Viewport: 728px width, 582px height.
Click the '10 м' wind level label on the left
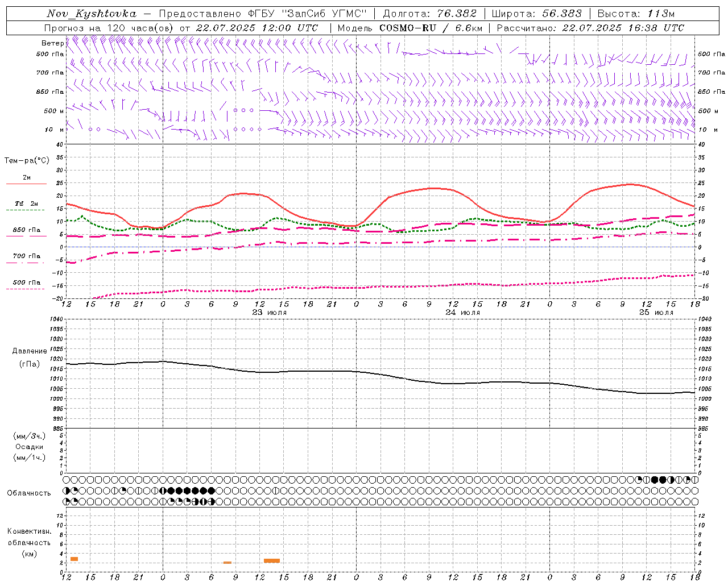[x=55, y=130]
